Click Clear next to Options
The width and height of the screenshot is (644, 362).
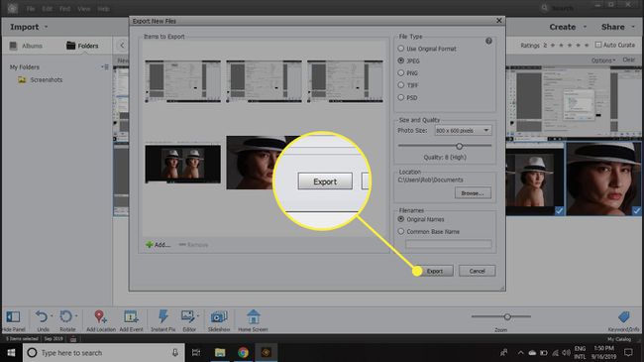point(628,60)
